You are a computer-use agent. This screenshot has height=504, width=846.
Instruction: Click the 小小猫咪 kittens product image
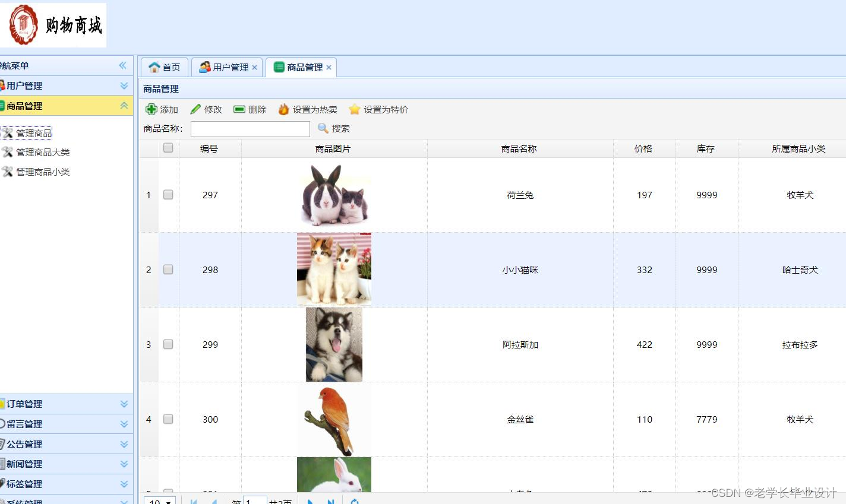334,270
